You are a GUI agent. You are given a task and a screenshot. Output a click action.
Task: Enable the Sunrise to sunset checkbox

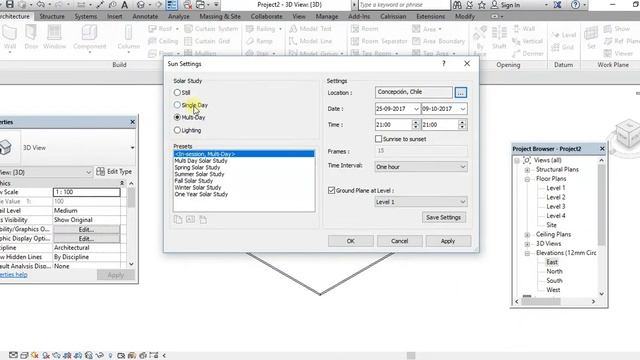(x=378, y=139)
